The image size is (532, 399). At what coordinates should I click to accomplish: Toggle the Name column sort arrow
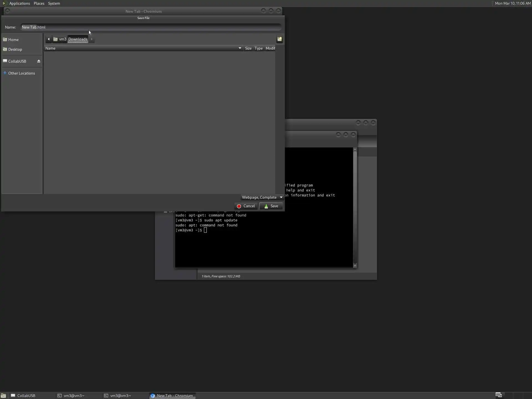click(x=240, y=48)
